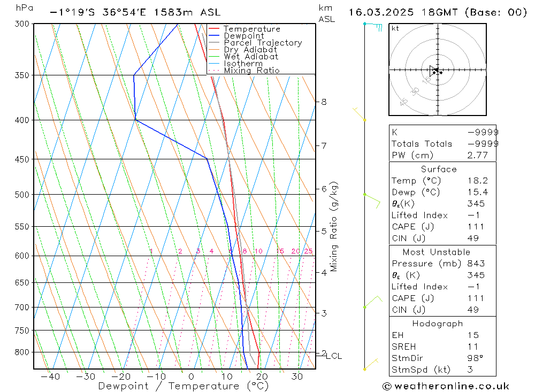Click the Surface CIN (J) row label
The height and width of the screenshot is (392, 535).
408,238
